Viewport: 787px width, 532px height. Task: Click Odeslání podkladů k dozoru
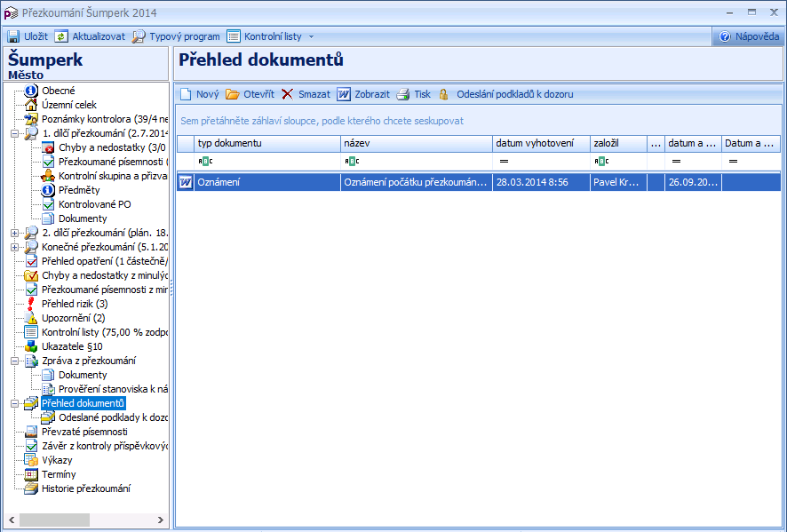514,94
